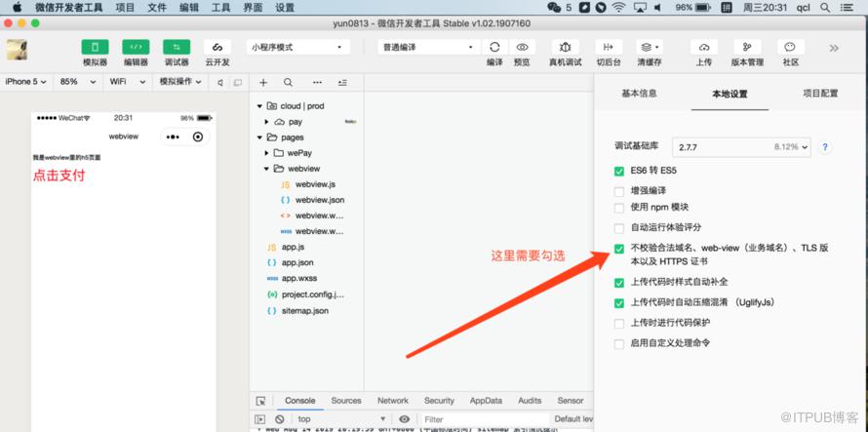The image size is (868, 432).
Task: Open the 普通编译 compile mode dropdown
Action: [429, 47]
